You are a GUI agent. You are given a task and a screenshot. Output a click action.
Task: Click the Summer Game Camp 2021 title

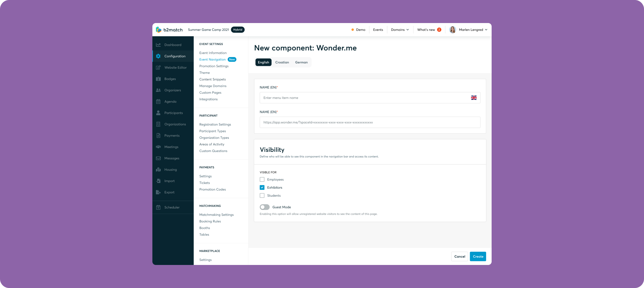click(x=208, y=30)
